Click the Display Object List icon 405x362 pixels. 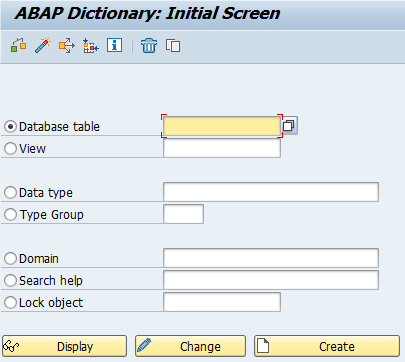(91, 45)
